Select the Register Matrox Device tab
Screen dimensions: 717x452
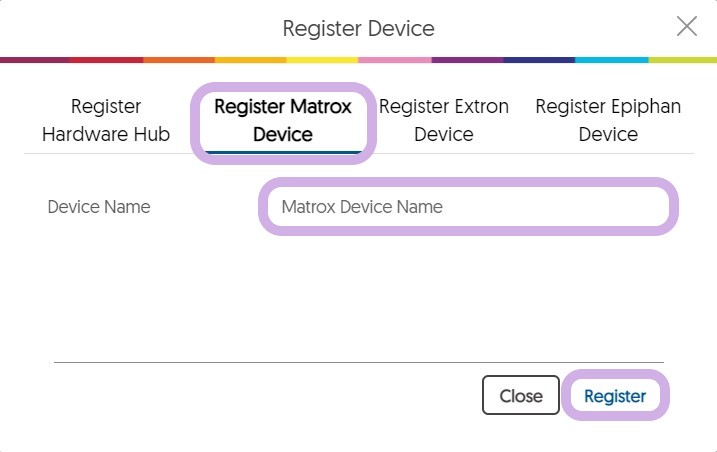(283, 120)
